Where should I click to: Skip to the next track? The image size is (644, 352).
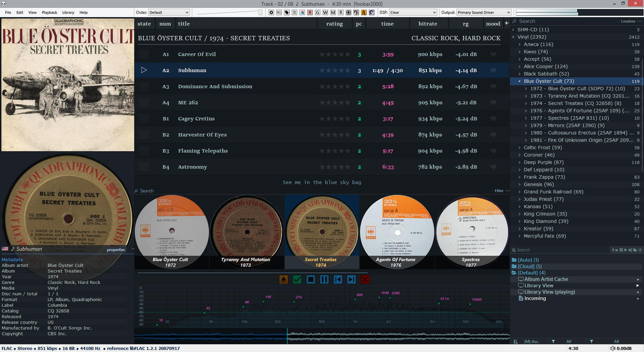pos(351,280)
